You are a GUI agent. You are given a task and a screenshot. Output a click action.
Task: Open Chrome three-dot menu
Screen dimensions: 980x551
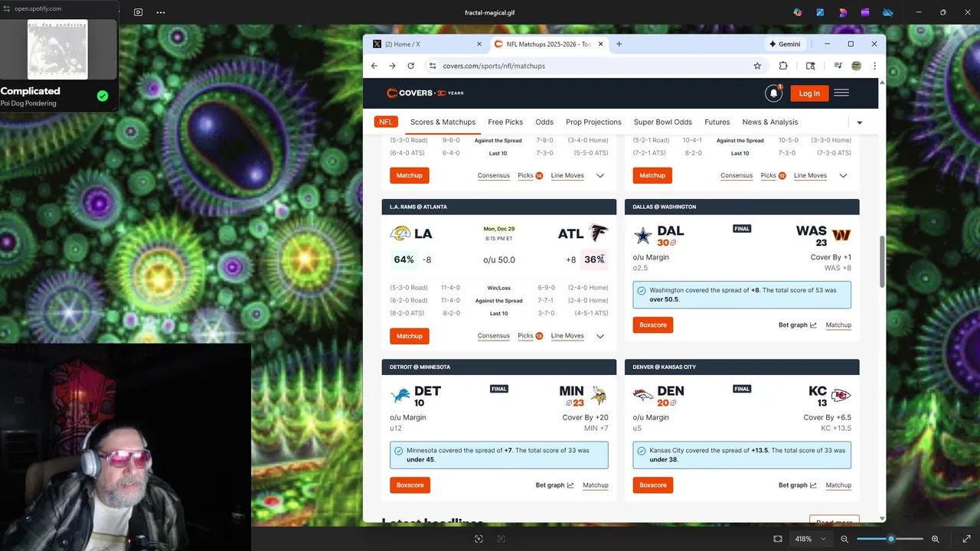pos(874,66)
